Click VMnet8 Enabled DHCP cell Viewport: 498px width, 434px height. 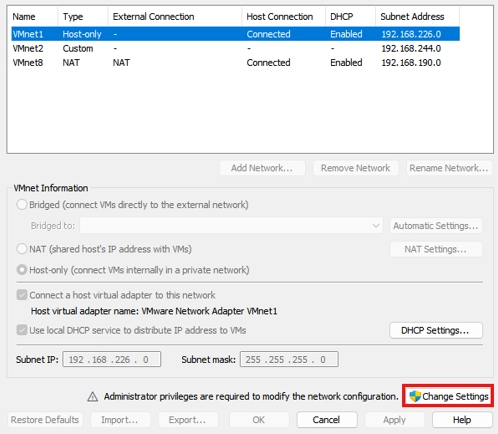point(346,63)
